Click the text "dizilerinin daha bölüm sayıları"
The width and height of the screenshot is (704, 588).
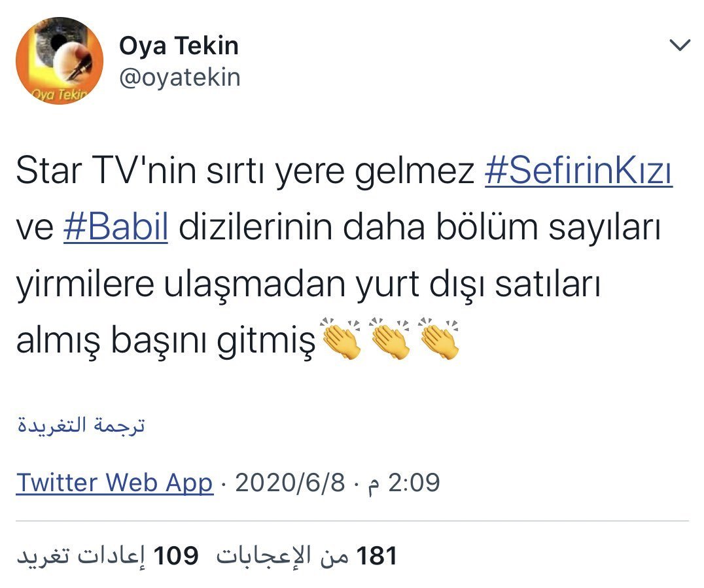tap(420, 228)
